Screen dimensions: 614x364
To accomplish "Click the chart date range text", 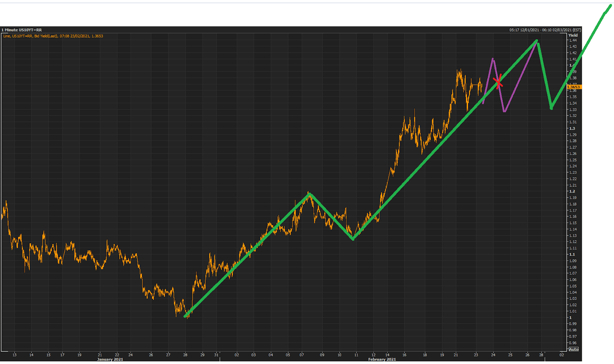I will pos(545,30).
